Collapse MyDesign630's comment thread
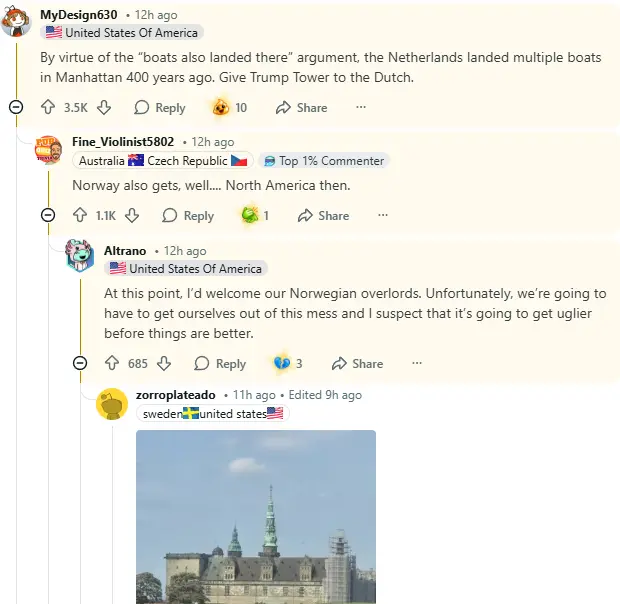 (16, 107)
